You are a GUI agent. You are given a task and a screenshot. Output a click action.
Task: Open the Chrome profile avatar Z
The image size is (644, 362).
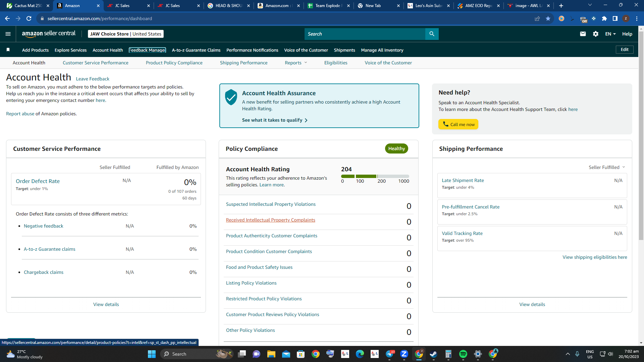point(626,18)
